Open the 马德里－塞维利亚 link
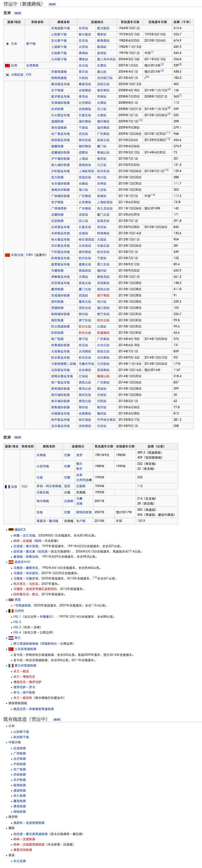Image resolution: width=202 pixels, height=868 pixels. pyautogui.click(x=26, y=568)
